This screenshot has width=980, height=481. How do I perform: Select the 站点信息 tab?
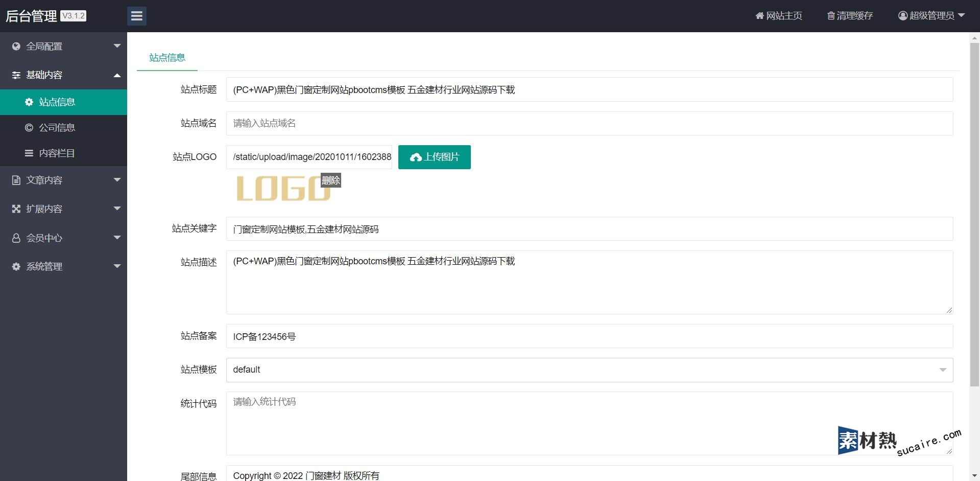[167, 58]
